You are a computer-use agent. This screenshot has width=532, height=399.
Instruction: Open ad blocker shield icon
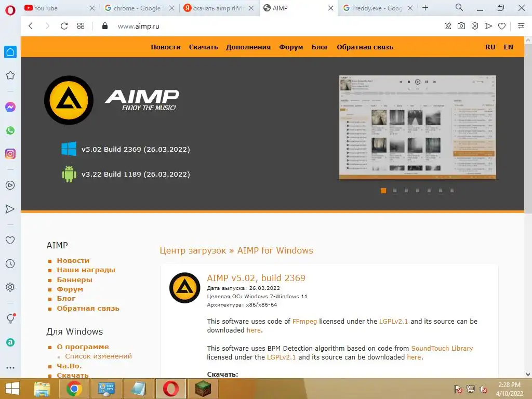pyautogui.click(x=475, y=26)
